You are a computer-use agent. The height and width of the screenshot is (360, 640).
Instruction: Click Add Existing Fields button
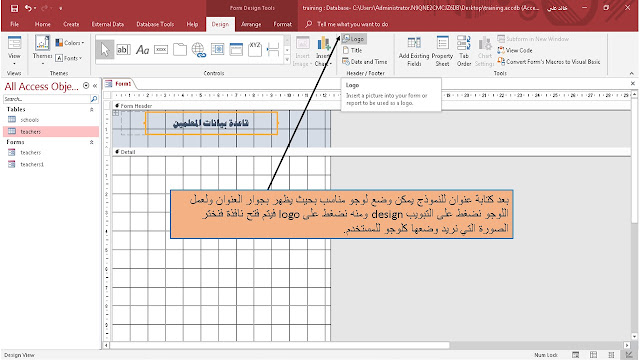(414, 51)
